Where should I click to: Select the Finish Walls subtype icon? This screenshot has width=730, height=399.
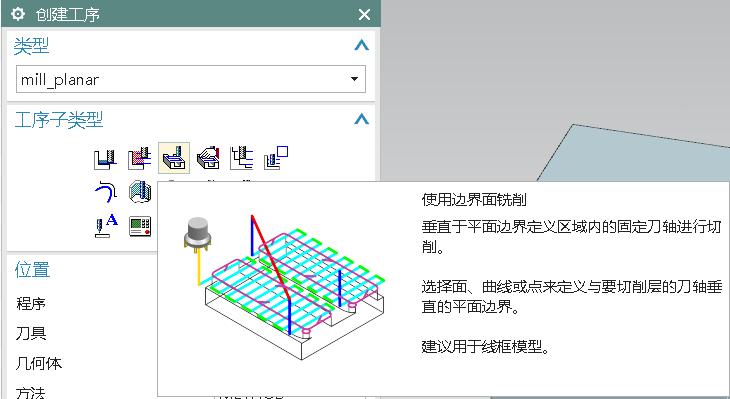pyautogui.click(x=140, y=192)
